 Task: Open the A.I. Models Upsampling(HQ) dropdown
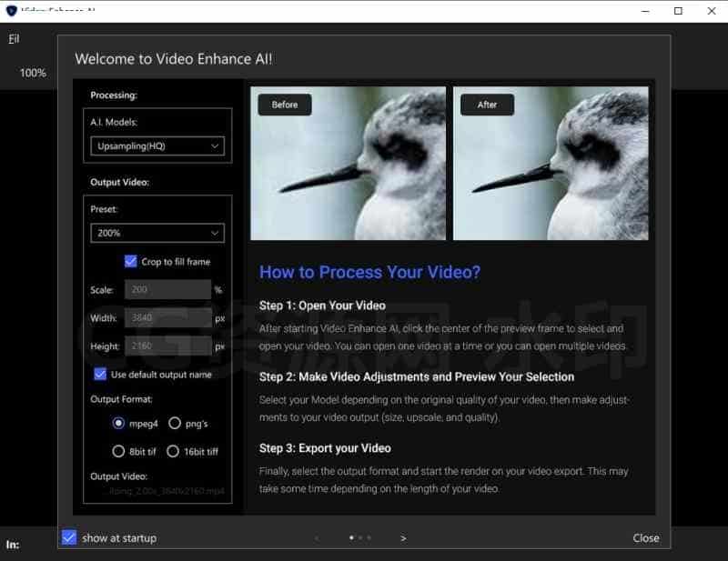(157, 146)
